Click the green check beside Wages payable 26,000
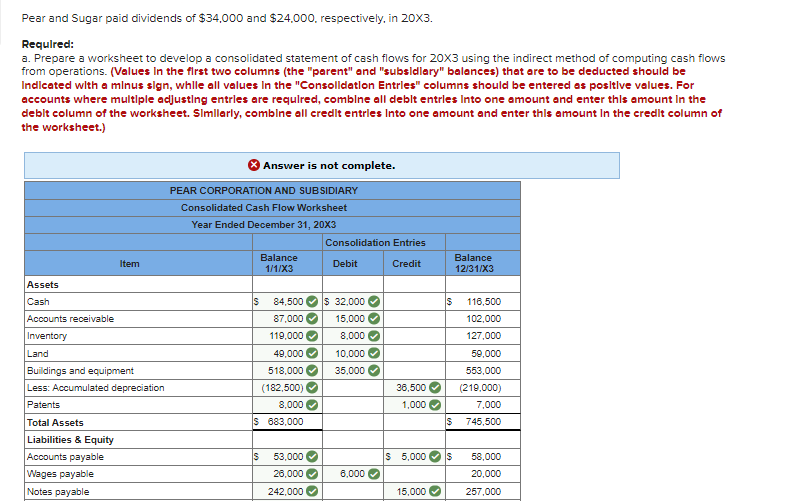The height and width of the screenshot is (502, 806). click(x=312, y=474)
